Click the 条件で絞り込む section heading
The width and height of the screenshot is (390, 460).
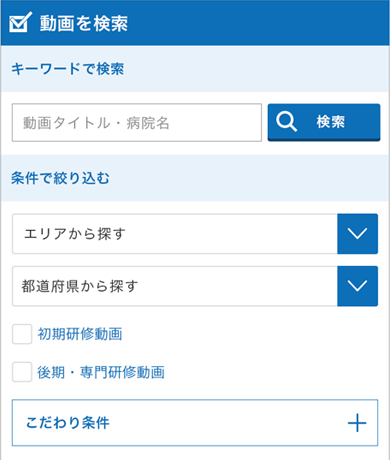pyautogui.click(x=60, y=178)
